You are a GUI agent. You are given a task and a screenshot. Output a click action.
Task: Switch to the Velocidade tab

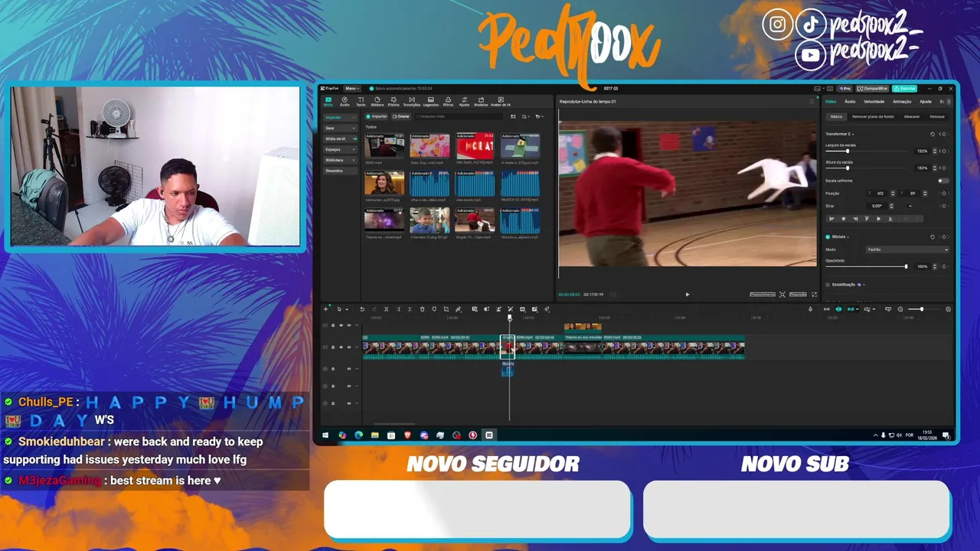tap(874, 101)
